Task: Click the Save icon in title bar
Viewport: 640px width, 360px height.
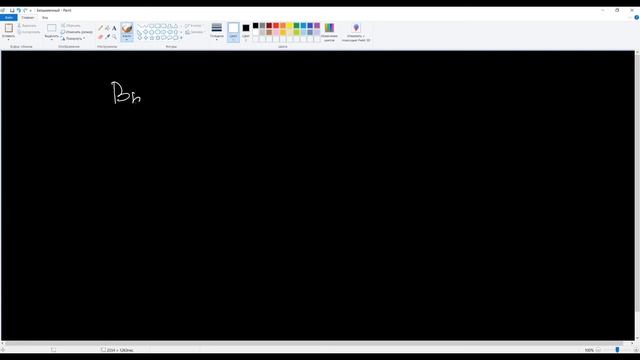Action: [x=12, y=11]
